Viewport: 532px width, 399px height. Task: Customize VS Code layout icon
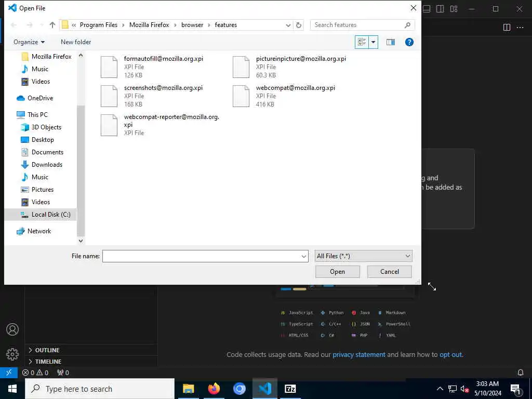[454, 9]
